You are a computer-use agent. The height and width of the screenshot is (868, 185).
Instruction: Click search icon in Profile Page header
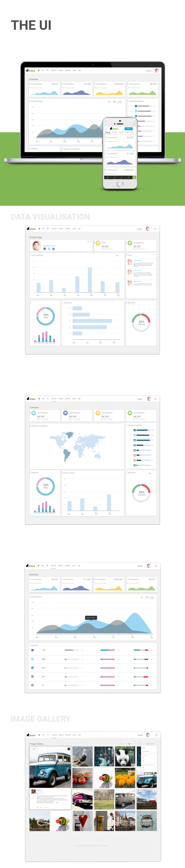tap(43, 229)
